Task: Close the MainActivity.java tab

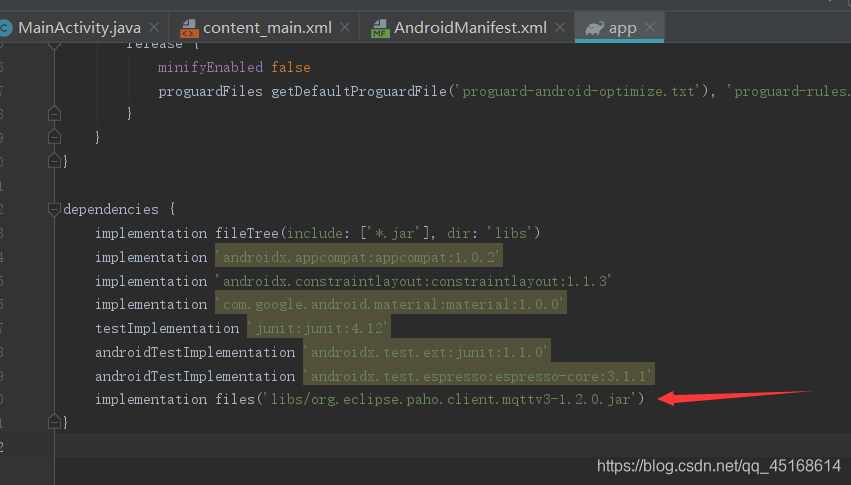Action: (154, 27)
